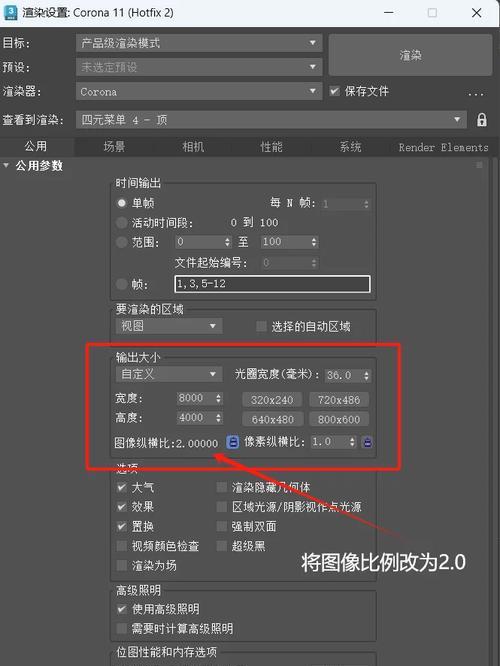Uncheck the 大气 option
This screenshot has height=666, width=500.
point(121,487)
